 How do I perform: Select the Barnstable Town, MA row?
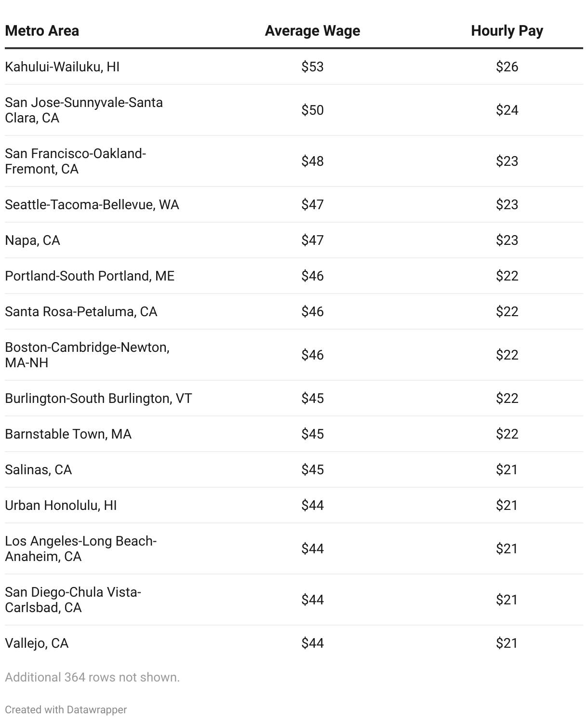tap(68, 434)
